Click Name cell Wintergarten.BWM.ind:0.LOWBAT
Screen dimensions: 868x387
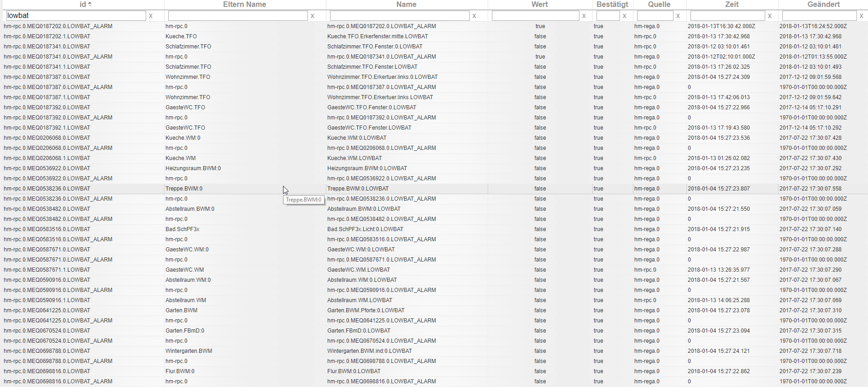coord(370,351)
